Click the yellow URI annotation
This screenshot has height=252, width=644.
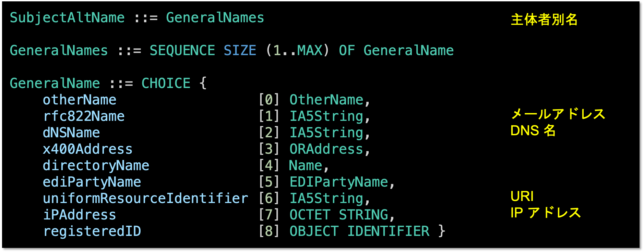[x=522, y=197]
